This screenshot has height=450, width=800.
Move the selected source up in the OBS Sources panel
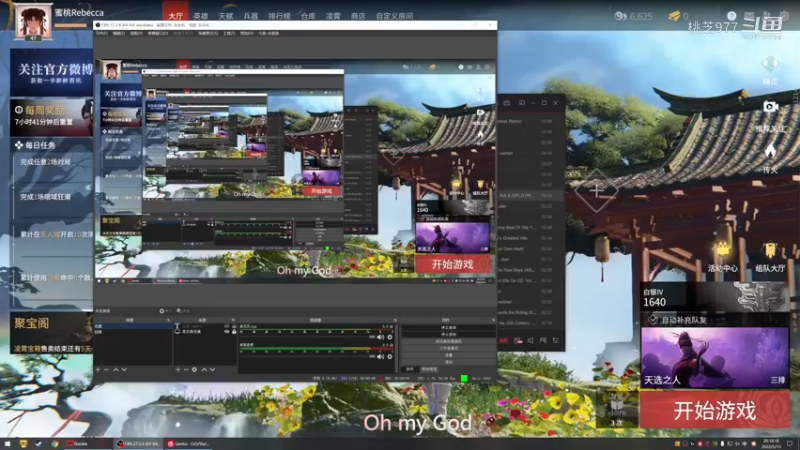(x=204, y=369)
